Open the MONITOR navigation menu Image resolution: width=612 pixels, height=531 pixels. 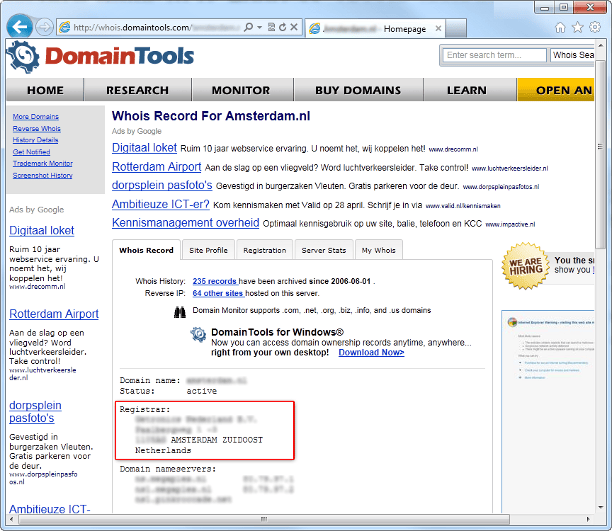(241, 90)
